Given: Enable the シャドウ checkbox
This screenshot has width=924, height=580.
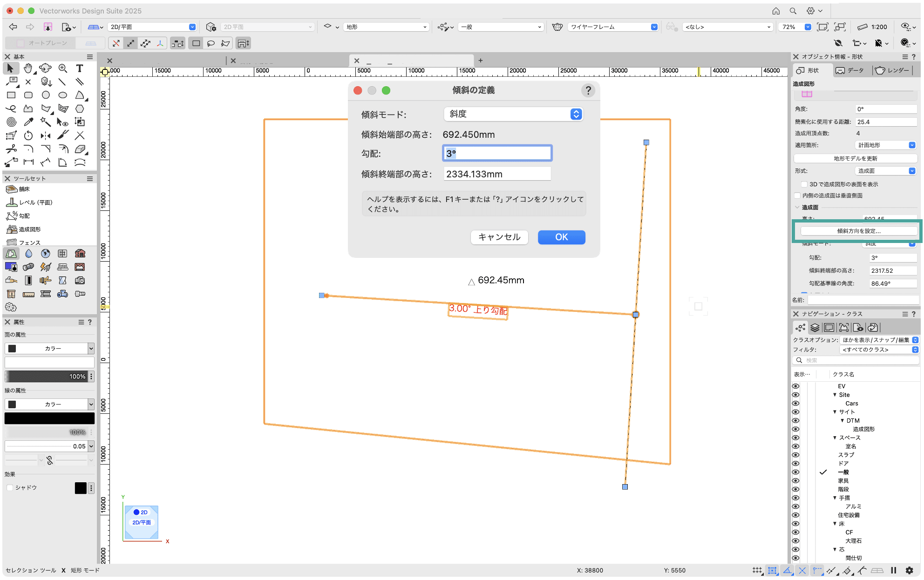Looking at the screenshot, I should pyautogui.click(x=10, y=487).
